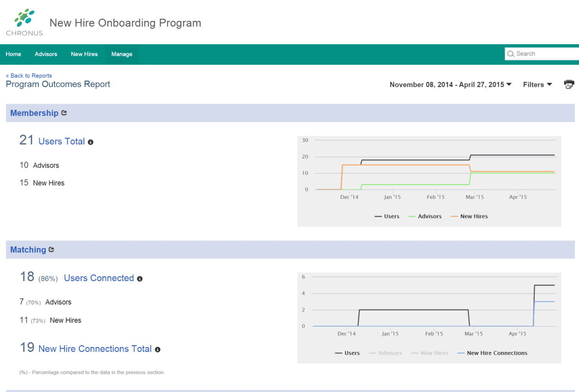Open the Users Connected link
This screenshot has height=392, width=579.
[99, 278]
